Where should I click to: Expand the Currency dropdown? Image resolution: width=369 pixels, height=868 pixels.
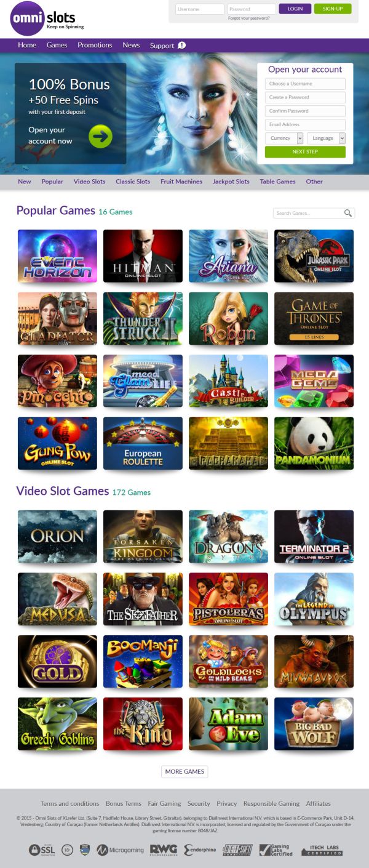pos(284,139)
